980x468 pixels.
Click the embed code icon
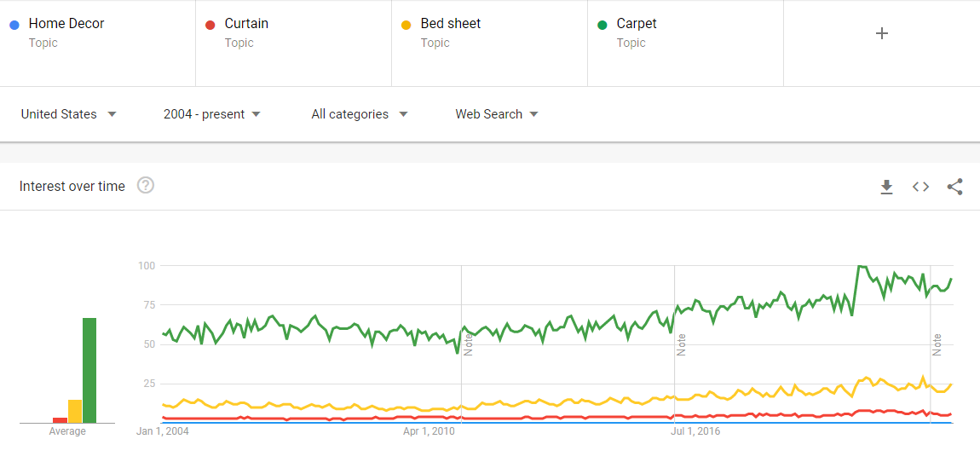coord(920,187)
